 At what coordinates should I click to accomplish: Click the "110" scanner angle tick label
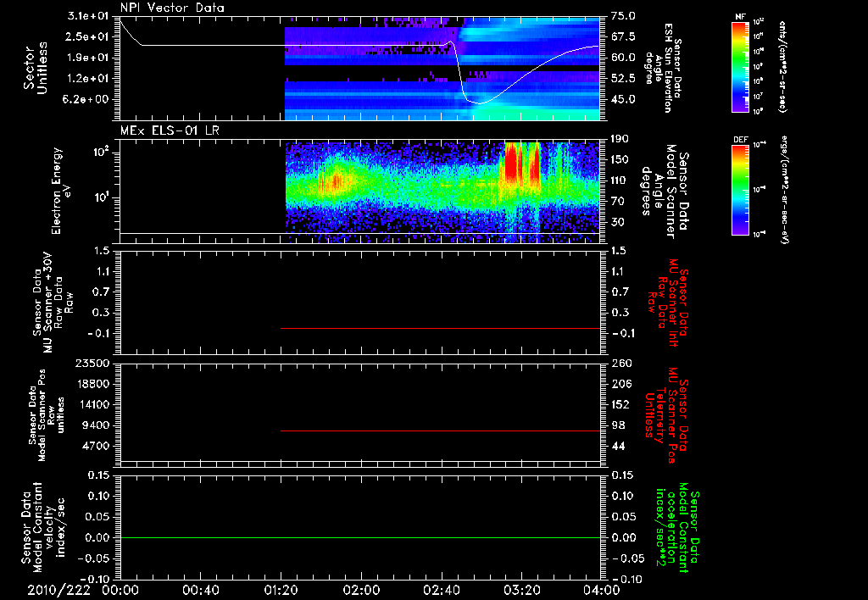point(620,181)
